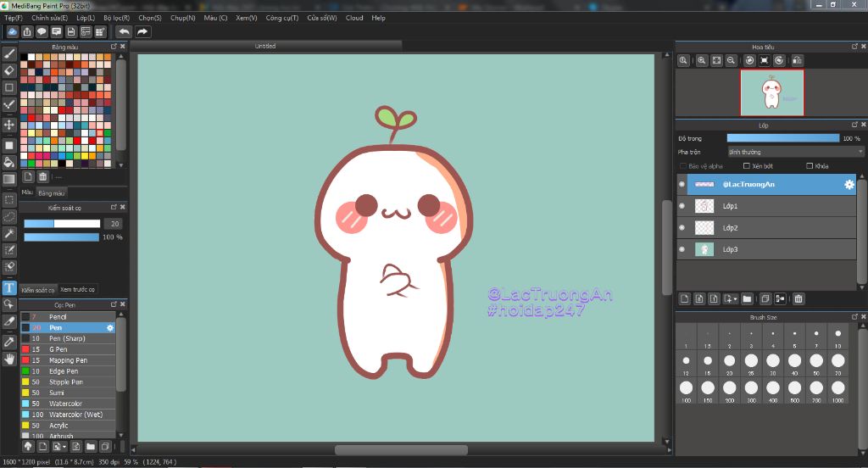Viewport: 868px width, 468px height.
Task: Switch to the Xem trước cọ tab
Action: 78,290
